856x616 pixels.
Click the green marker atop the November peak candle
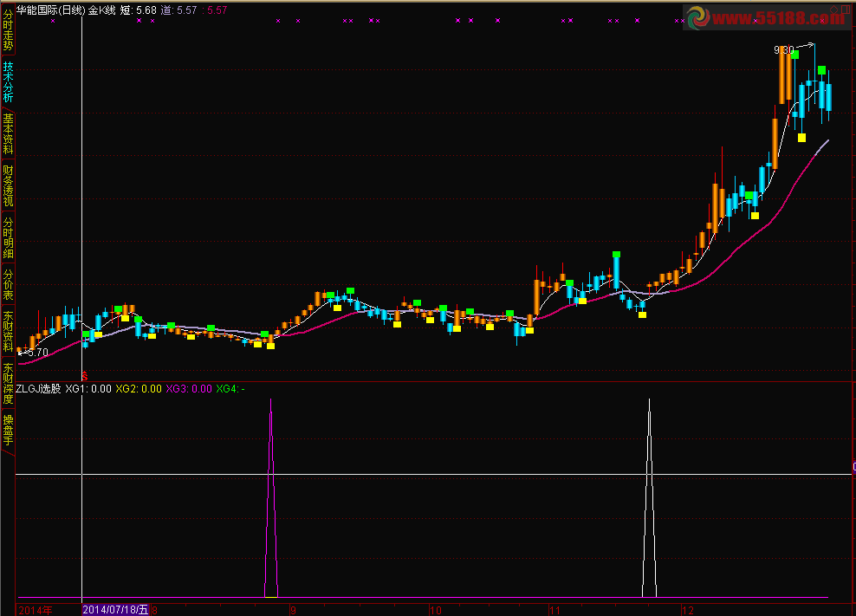pos(616,255)
